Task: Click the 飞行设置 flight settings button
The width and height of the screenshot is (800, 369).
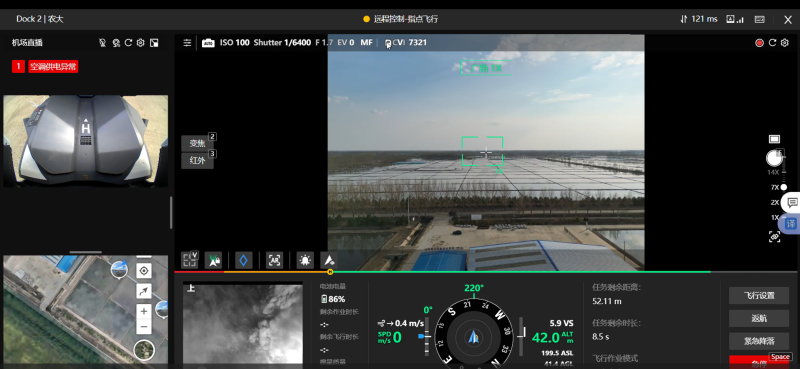Action: click(759, 296)
